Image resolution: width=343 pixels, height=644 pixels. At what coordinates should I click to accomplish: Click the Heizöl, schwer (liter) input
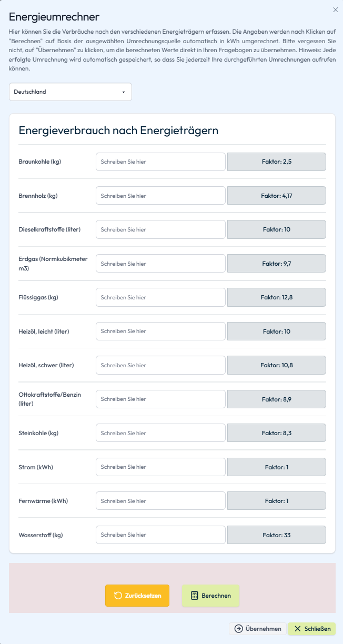[x=160, y=365]
